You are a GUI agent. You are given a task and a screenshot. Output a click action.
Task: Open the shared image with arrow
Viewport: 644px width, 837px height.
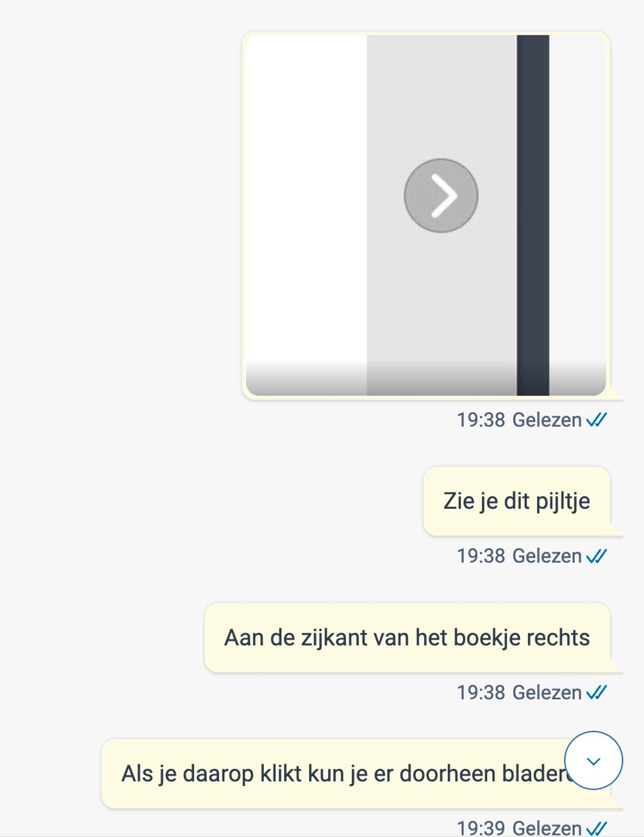pyautogui.click(x=426, y=215)
